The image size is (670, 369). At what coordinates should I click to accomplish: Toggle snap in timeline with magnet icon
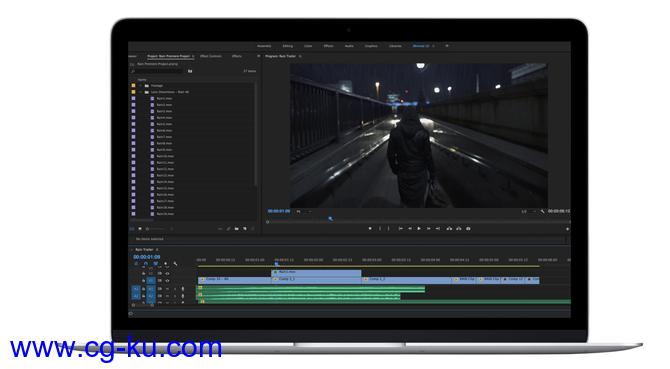(146, 264)
